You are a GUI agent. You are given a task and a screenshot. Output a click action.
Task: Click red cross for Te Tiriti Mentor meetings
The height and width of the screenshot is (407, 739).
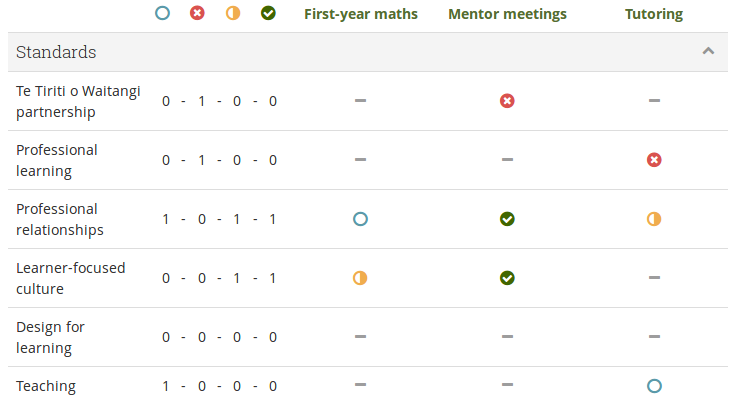(x=507, y=101)
